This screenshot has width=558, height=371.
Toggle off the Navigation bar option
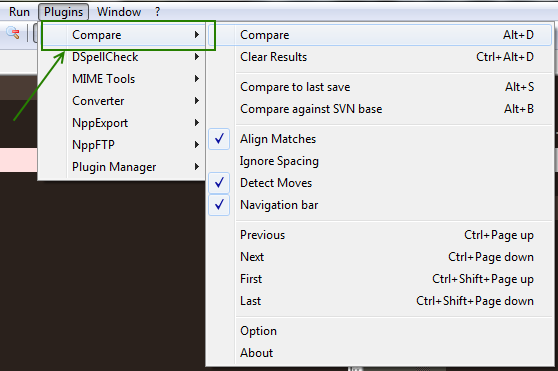(380, 205)
